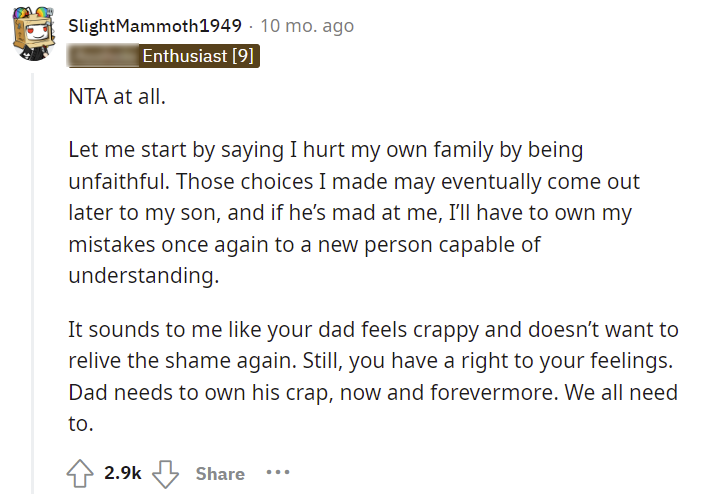Collapse the comment using the vertical thread line
The height and width of the screenshot is (494, 710).
point(33,283)
